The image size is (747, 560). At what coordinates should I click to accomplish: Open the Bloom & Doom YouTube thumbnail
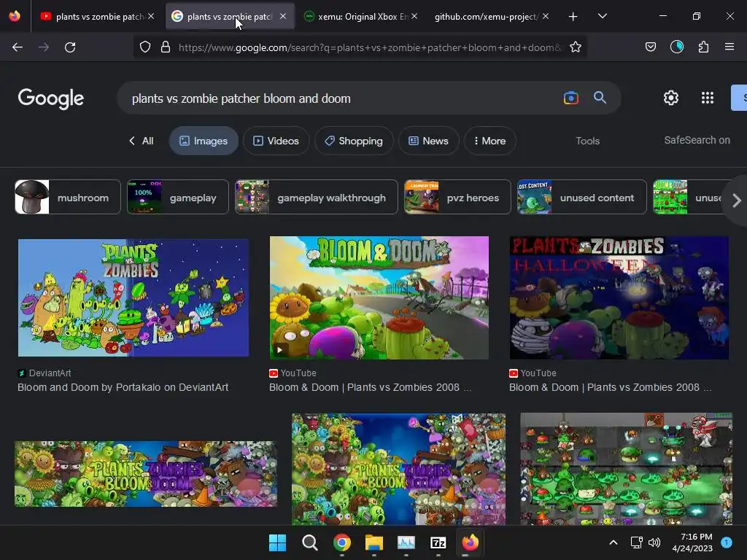point(379,298)
